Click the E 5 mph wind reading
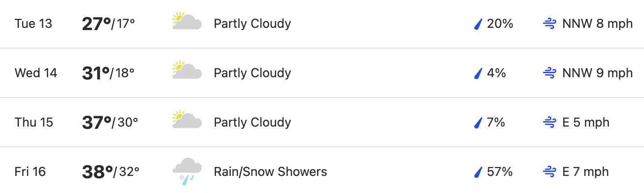Viewport: 644px width, 193px height. [x=586, y=123]
